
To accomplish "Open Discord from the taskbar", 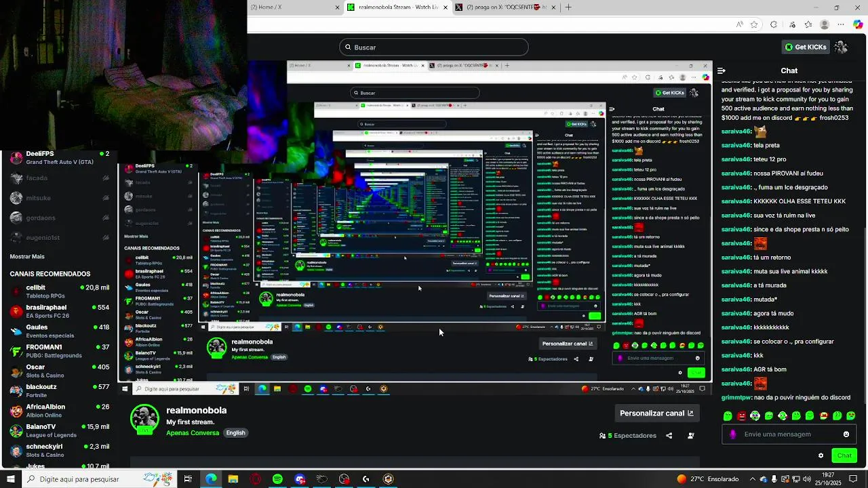I will 300,479.
